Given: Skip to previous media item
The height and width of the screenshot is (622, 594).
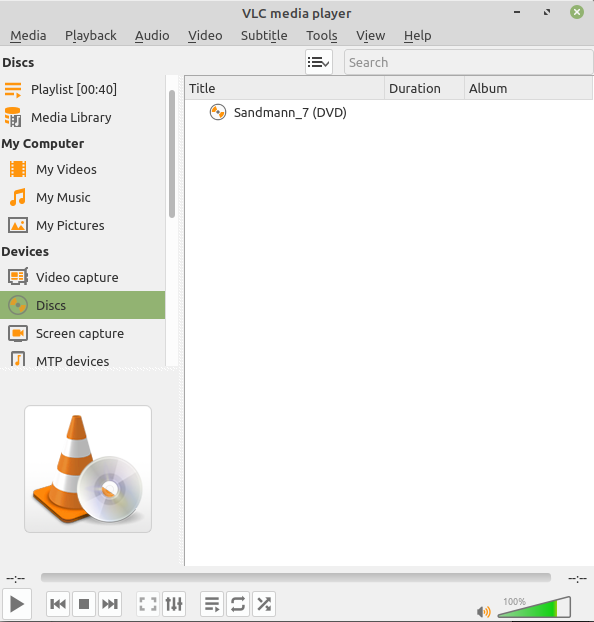Looking at the screenshot, I should pyautogui.click(x=58, y=604).
